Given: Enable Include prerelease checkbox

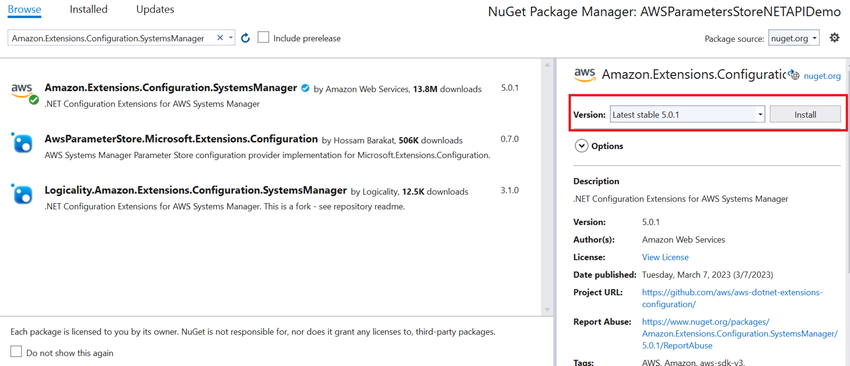Looking at the screenshot, I should 263,37.
